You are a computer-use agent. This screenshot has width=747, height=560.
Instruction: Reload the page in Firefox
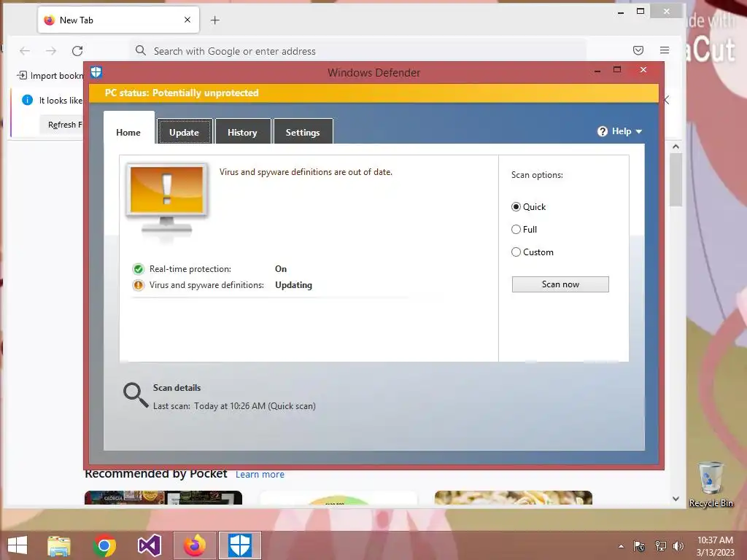tap(77, 51)
